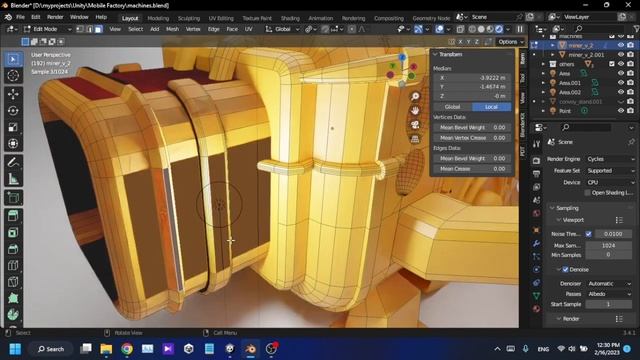Open the File menu
The image size is (640, 360).
pyautogui.click(x=20, y=17)
